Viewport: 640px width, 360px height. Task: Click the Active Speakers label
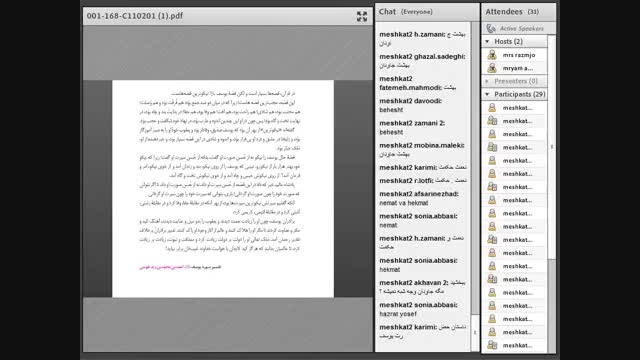tap(522, 29)
